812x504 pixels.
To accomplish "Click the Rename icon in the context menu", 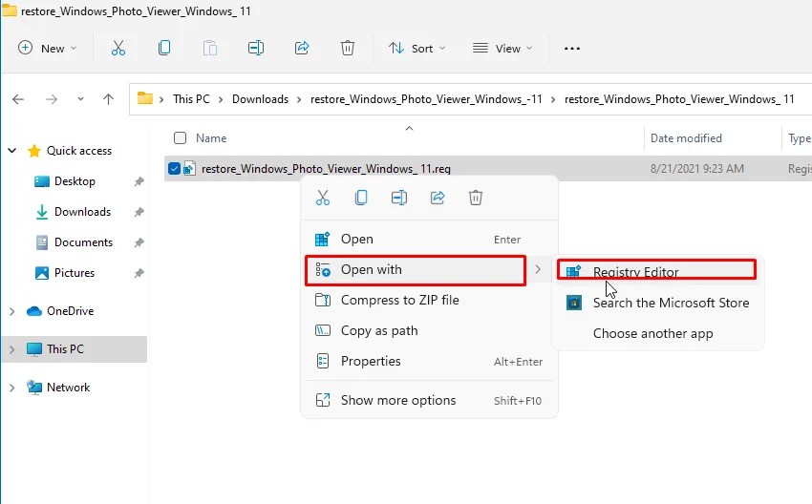I will 399,198.
